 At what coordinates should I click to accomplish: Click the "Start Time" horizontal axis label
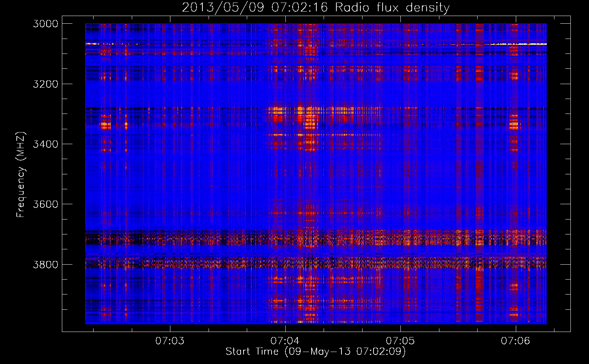pos(252,352)
